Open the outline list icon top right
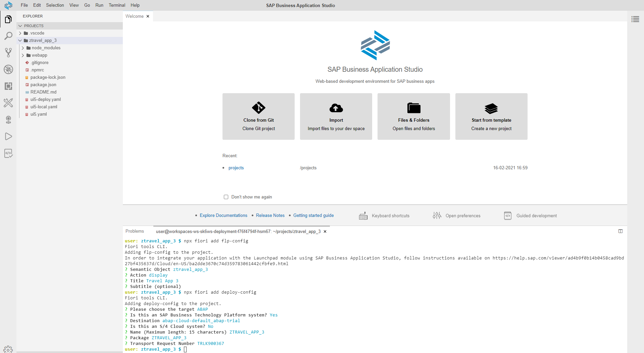Screen dimensions: 644x353 635,19
